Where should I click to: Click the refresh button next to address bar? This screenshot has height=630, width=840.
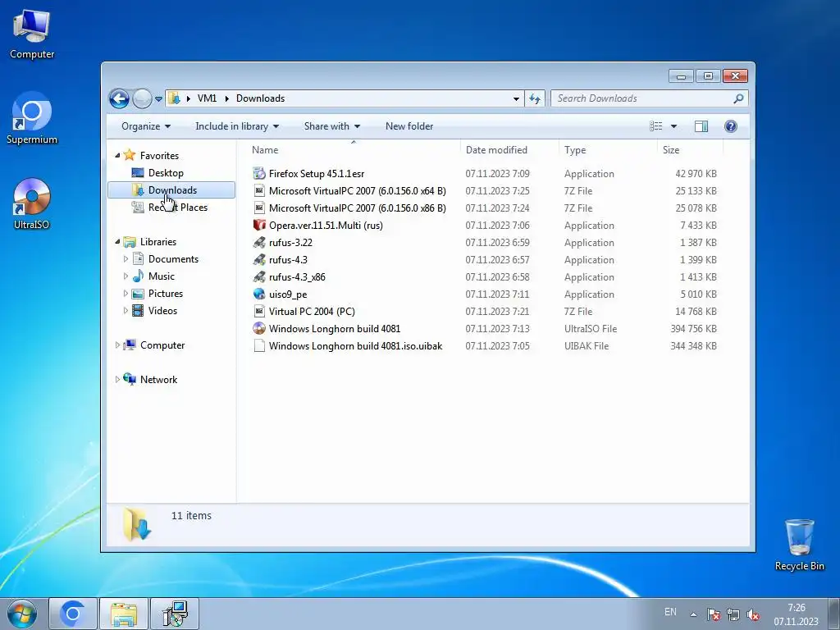535,98
